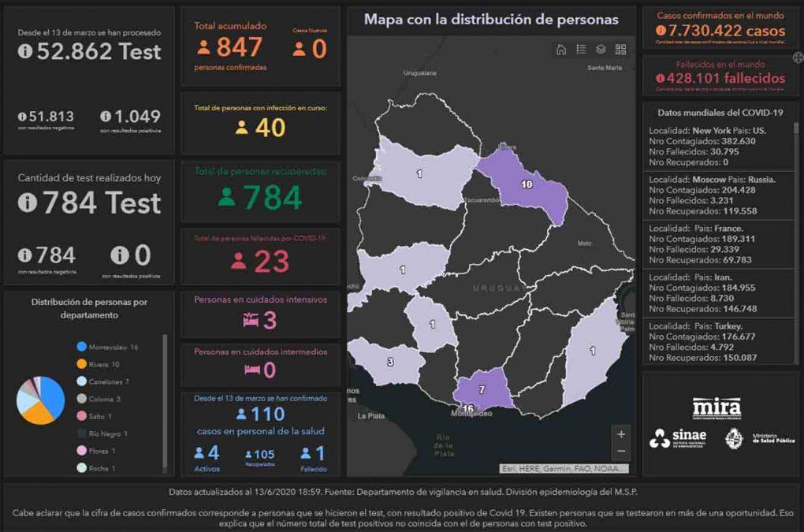Screen dimensions: 804x532
Task: Zoom out with the map minus button
Action: point(621,452)
